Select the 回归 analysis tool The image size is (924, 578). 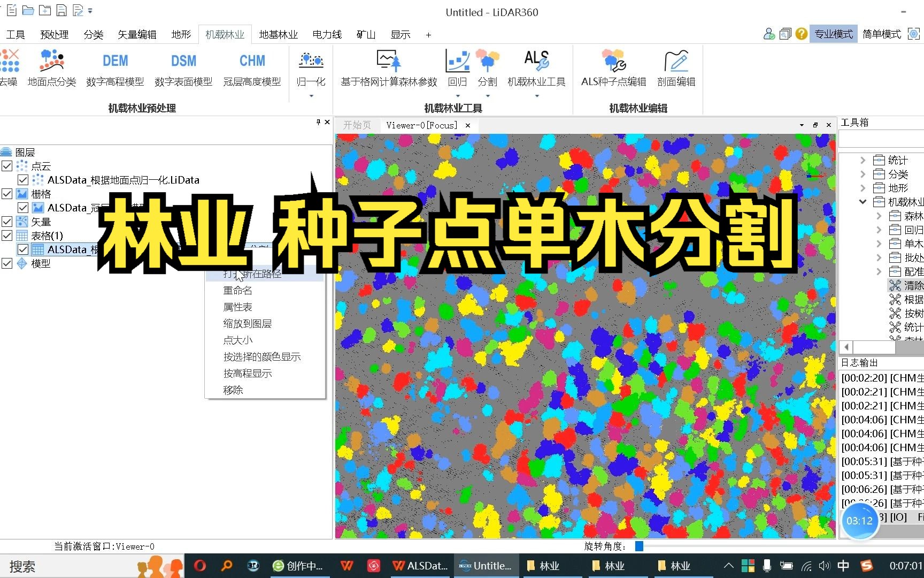click(x=457, y=70)
